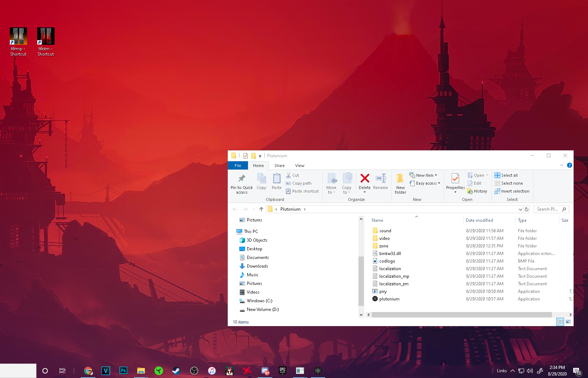Screen dimensions: 588x378
Task: Click Paste shortcut in the ribbon
Action: [x=302, y=191]
